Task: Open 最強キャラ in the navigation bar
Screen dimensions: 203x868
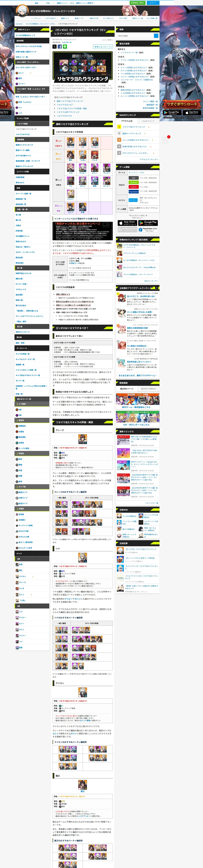Action: pos(65,18)
